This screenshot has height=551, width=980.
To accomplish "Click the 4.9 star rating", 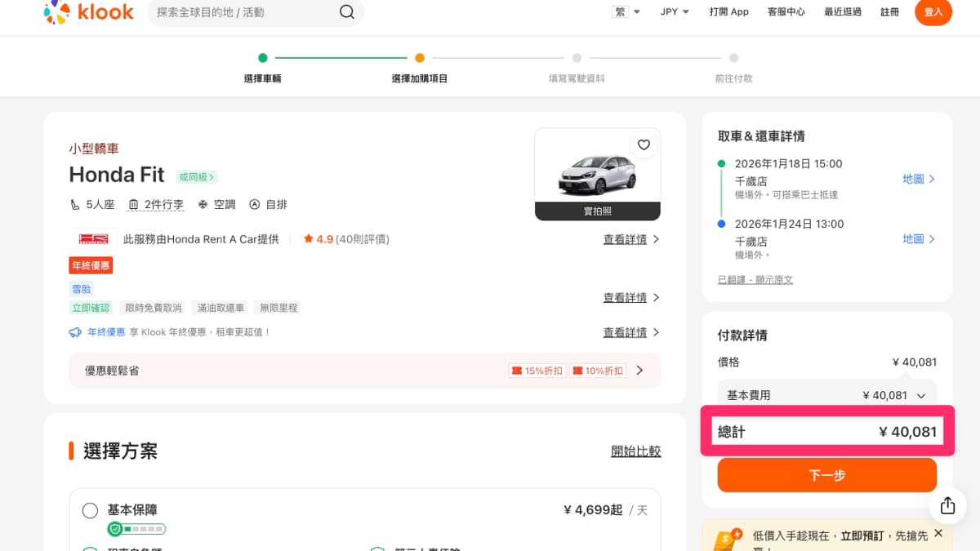I will pyautogui.click(x=318, y=239).
